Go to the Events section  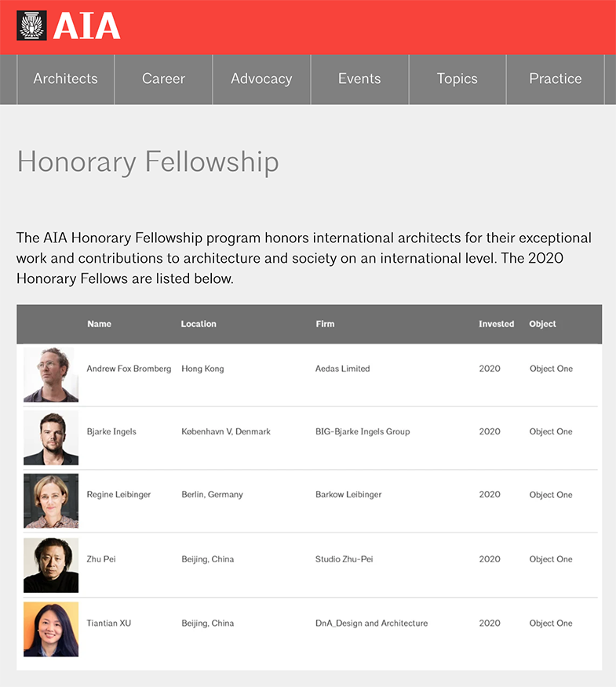tap(359, 79)
